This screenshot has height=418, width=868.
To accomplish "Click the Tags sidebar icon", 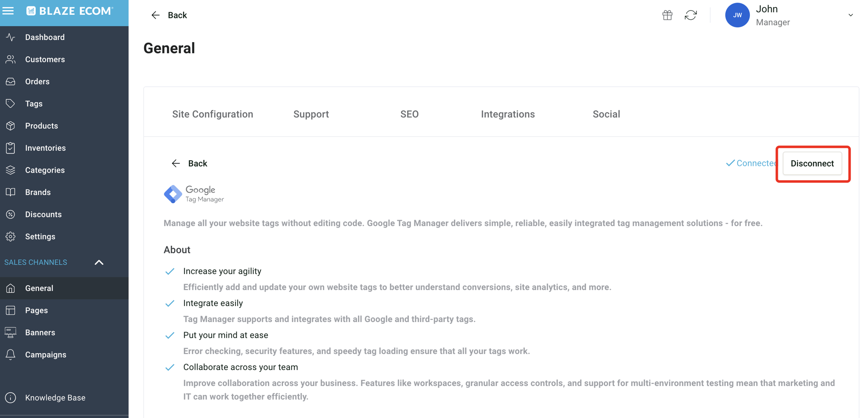I will point(11,103).
